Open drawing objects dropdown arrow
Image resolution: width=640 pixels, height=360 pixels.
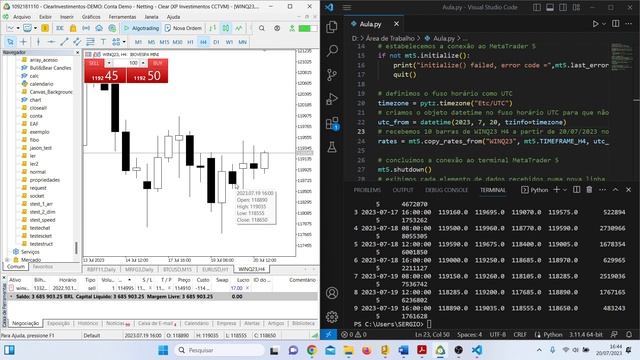click(x=124, y=42)
